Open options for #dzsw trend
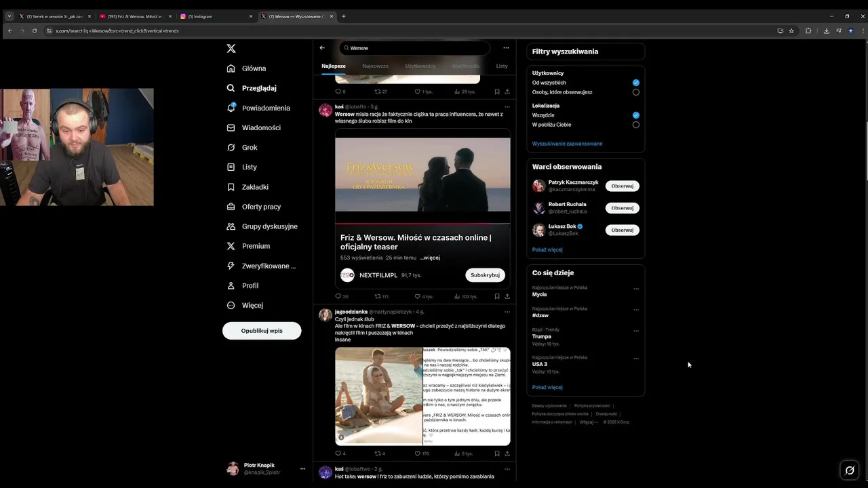Screen dimensions: 868x488 tap(636, 310)
